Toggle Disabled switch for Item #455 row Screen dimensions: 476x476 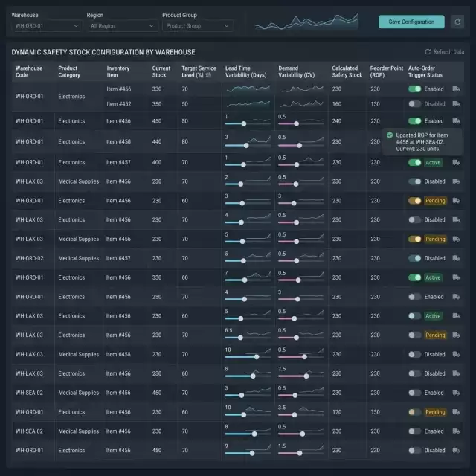415,354
